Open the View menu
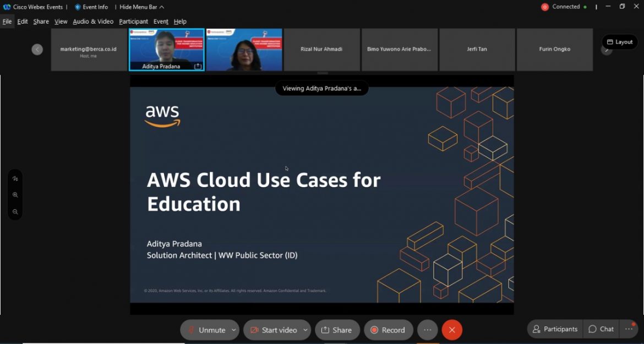644x344 pixels. pos(61,21)
